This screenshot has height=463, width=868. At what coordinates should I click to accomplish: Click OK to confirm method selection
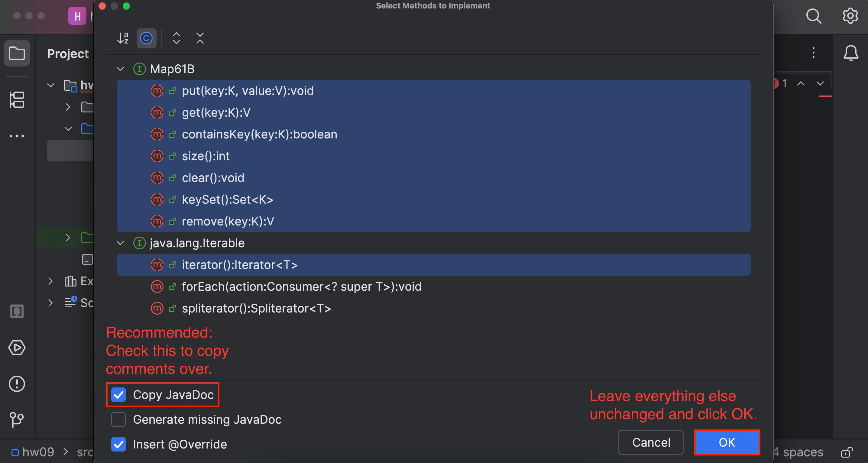pyautogui.click(x=727, y=442)
